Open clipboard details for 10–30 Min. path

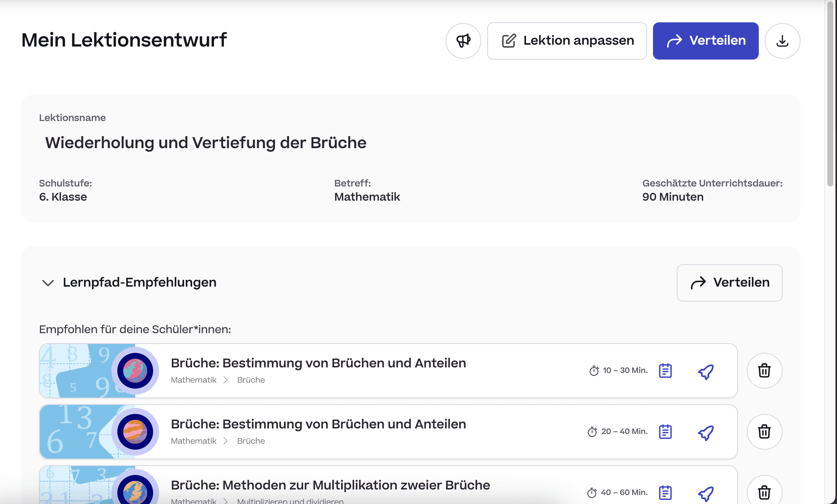pyautogui.click(x=665, y=371)
